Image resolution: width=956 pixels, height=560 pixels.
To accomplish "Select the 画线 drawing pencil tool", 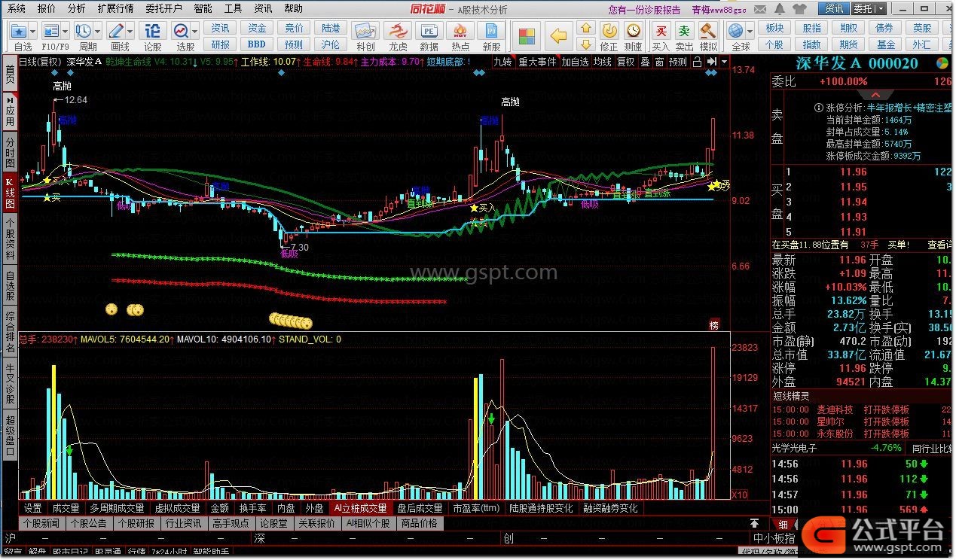I will [117, 32].
